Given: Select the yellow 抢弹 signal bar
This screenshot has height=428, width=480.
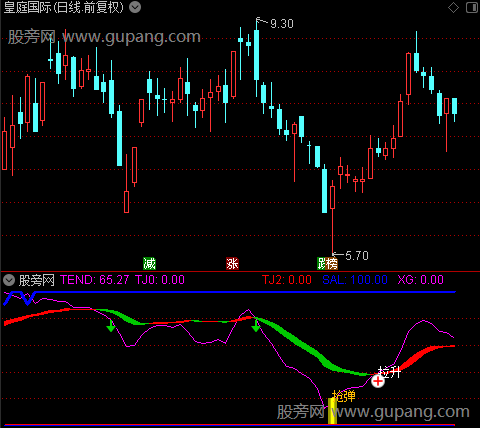Looking at the screenshot, I should point(332,411).
